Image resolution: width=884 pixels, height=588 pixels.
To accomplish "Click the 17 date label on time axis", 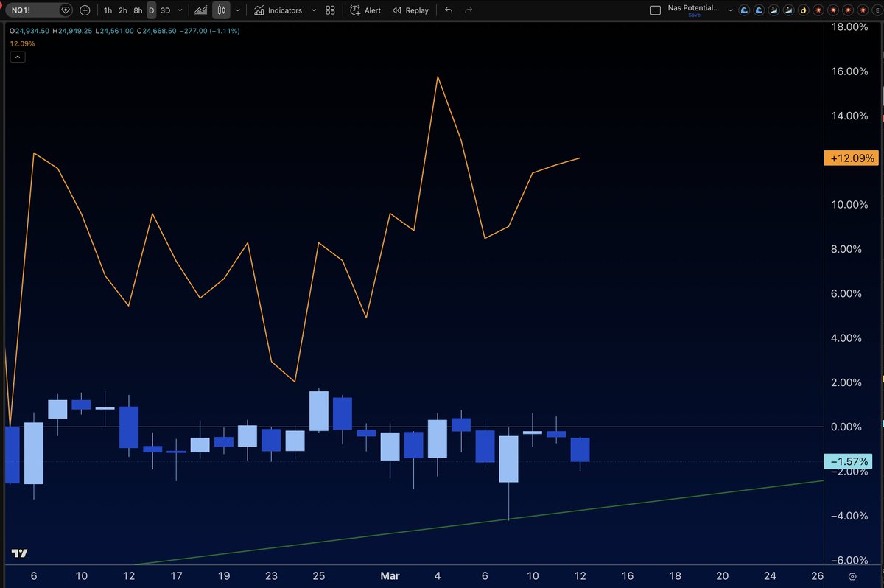I will (x=176, y=576).
